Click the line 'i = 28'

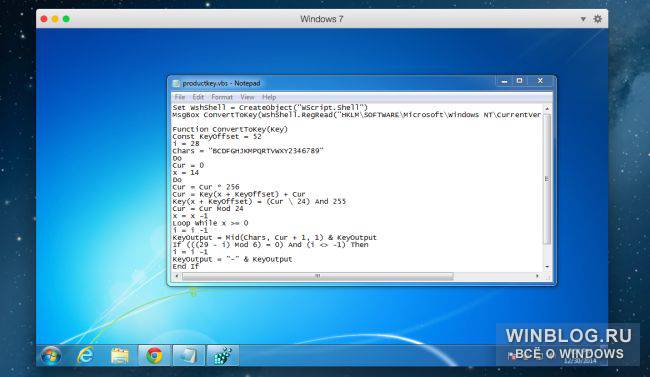186,144
